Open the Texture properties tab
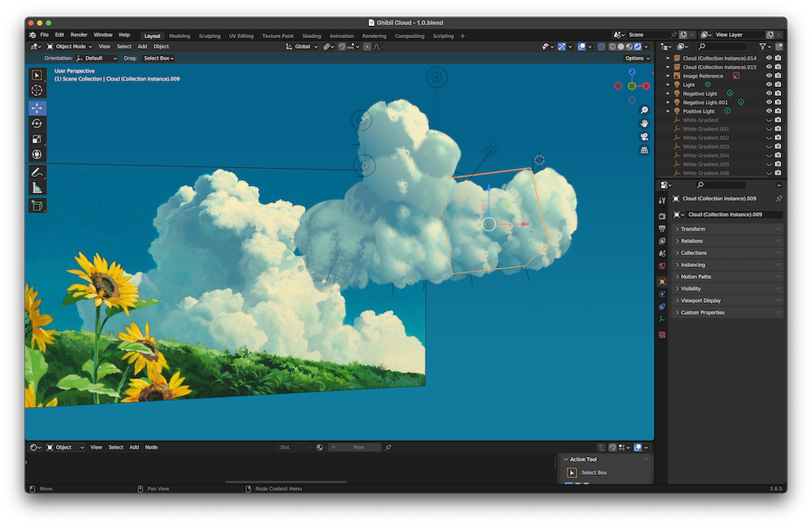The width and height of the screenshot is (812, 526). point(662,335)
